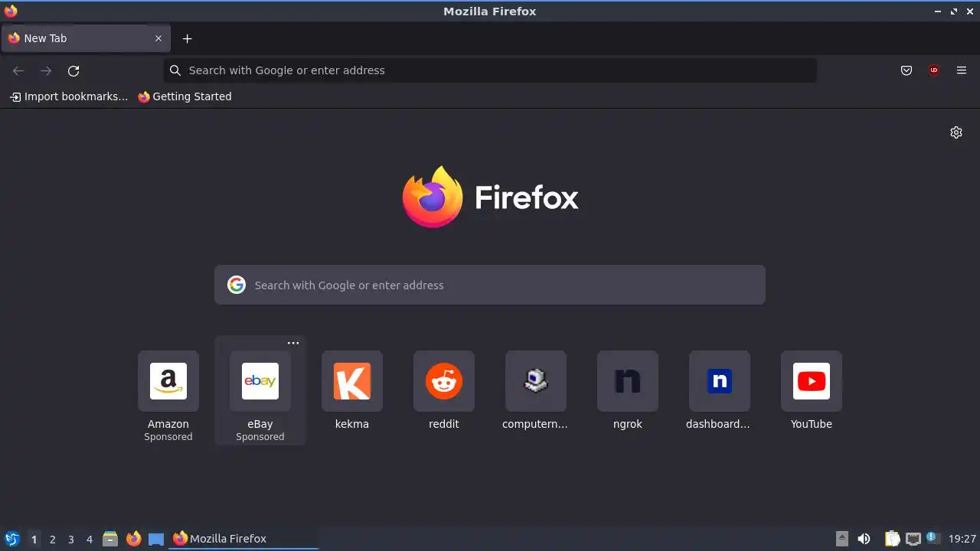Focus the address bar at top
980x551 pixels.
[490, 70]
